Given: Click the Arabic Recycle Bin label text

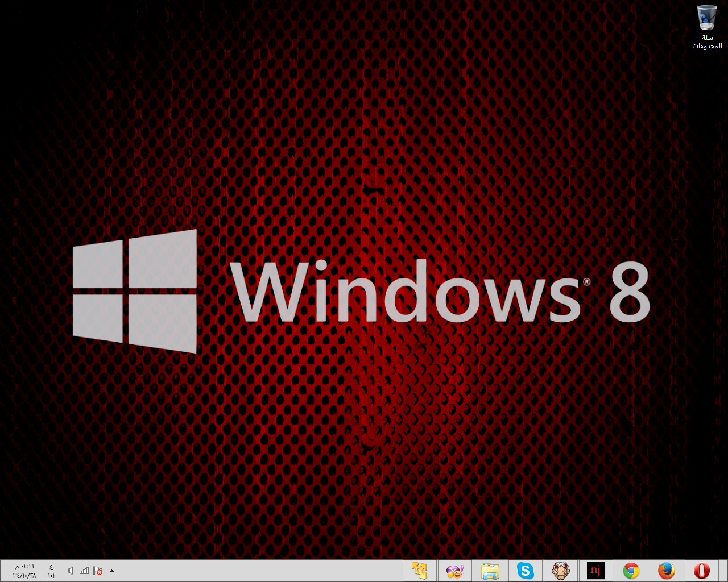Looking at the screenshot, I should coord(707,41).
